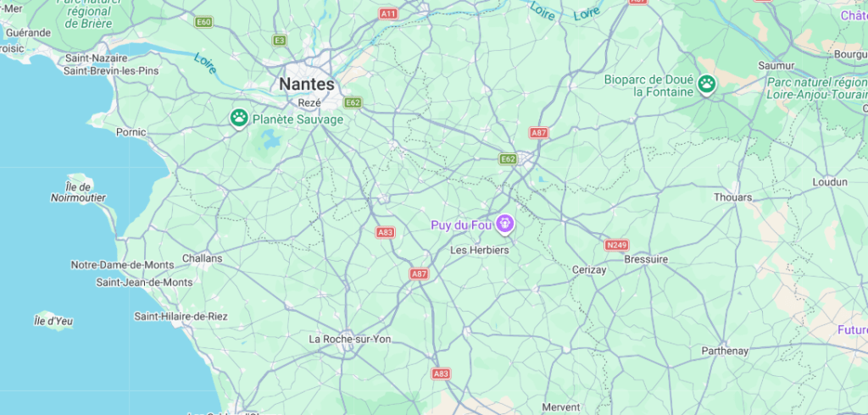Select the Puy du Fou purple attraction pin
The image size is (868, 415).
click(505, 224)
